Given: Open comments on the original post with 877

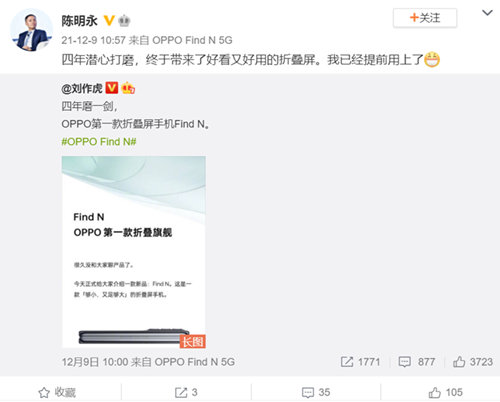Looking at the screenshot, I should click(417, 362).
